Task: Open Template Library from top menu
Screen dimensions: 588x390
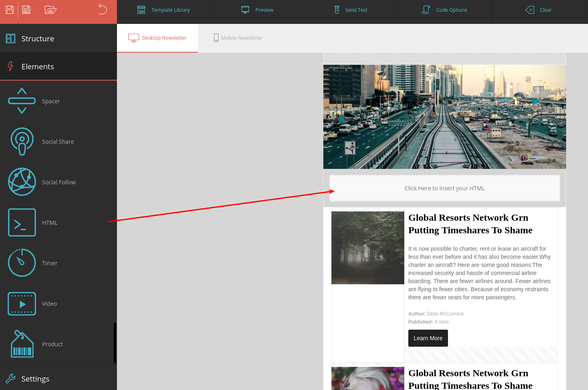Action: 164,10
